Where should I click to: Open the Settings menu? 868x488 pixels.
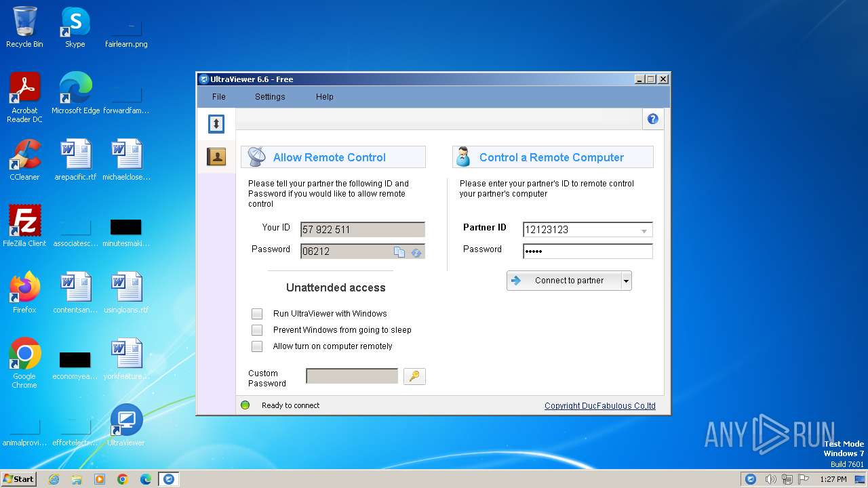(x=270, y=97)
